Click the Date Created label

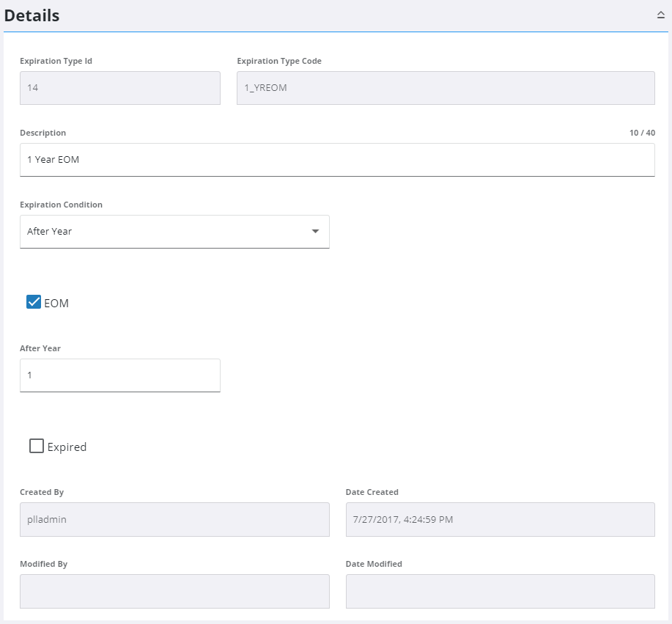pos(372,492)
